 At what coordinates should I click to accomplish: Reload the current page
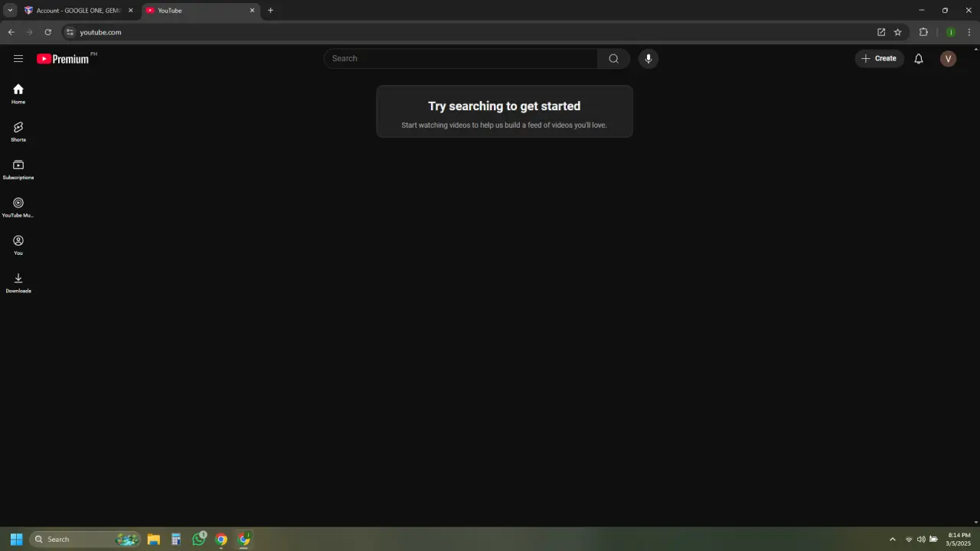tap(47, 32)
